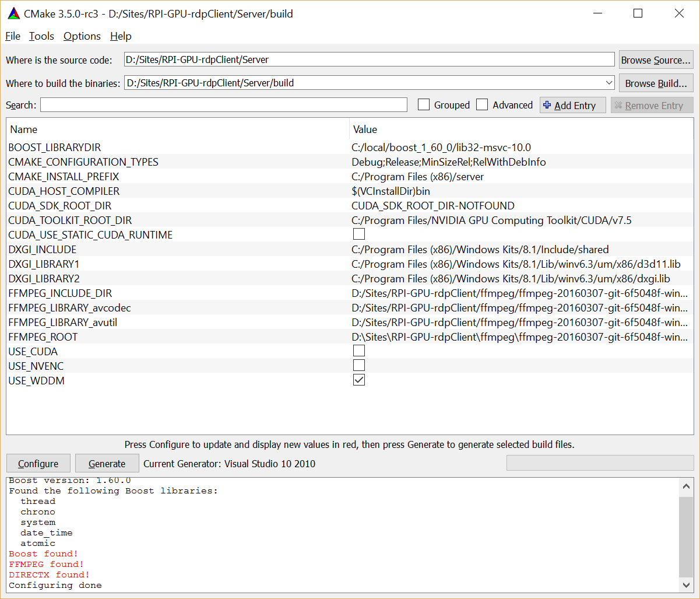This screenshot has width=700, height=599.
Task: Click the Windows Kits Include/shared value
Action: [x=480, y=250]
